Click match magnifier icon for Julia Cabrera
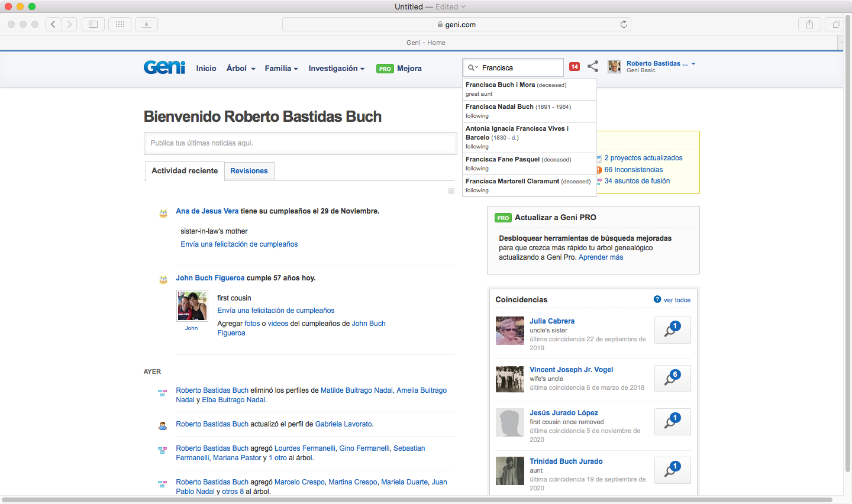 (x=672, y=330)
